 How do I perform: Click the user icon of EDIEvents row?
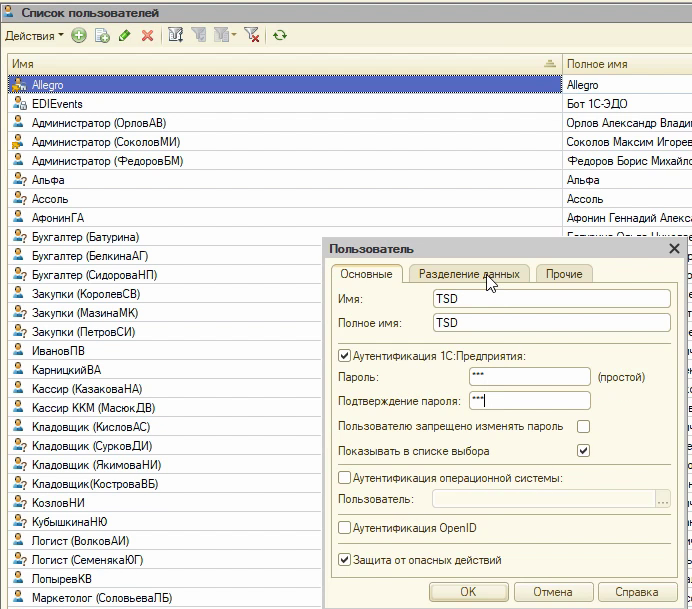pos(19,103)
